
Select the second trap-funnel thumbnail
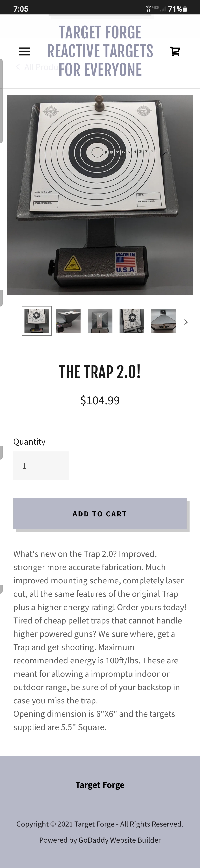pyautogui.click(x=69, y=321)
